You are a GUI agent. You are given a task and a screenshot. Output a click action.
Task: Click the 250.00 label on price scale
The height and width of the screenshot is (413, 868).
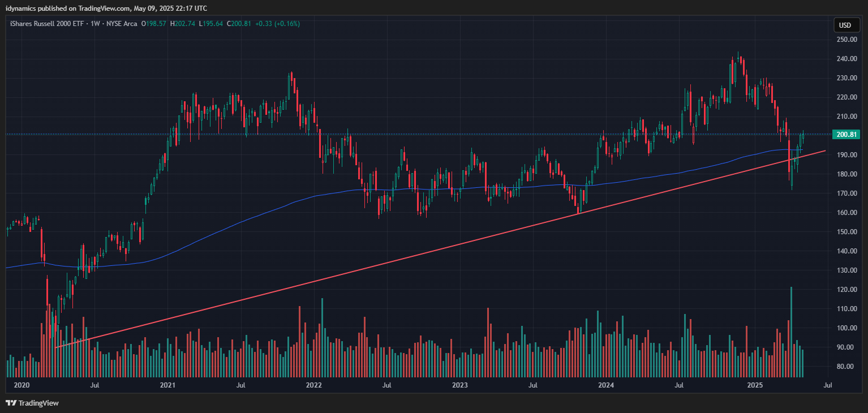tap(846, 40)
